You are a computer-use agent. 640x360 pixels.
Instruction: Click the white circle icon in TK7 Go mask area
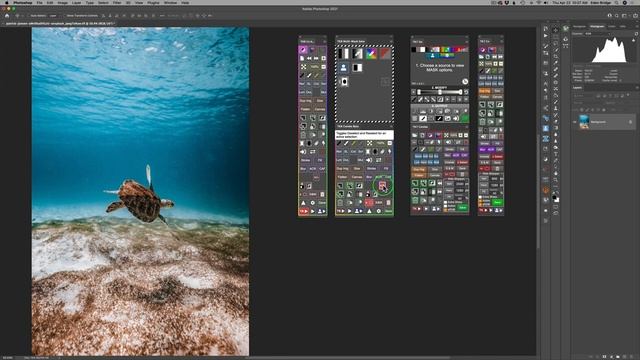pos(465,82)
